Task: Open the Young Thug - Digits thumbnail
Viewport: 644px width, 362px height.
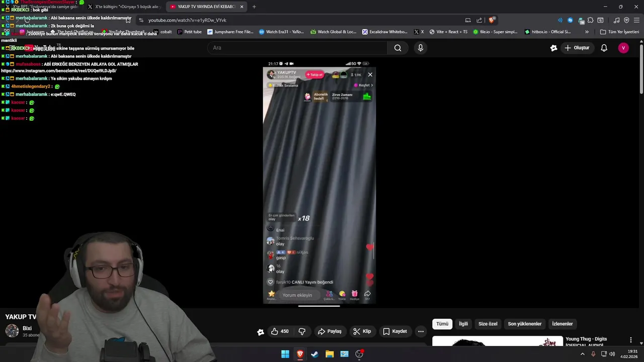Action: click(498, 341)
